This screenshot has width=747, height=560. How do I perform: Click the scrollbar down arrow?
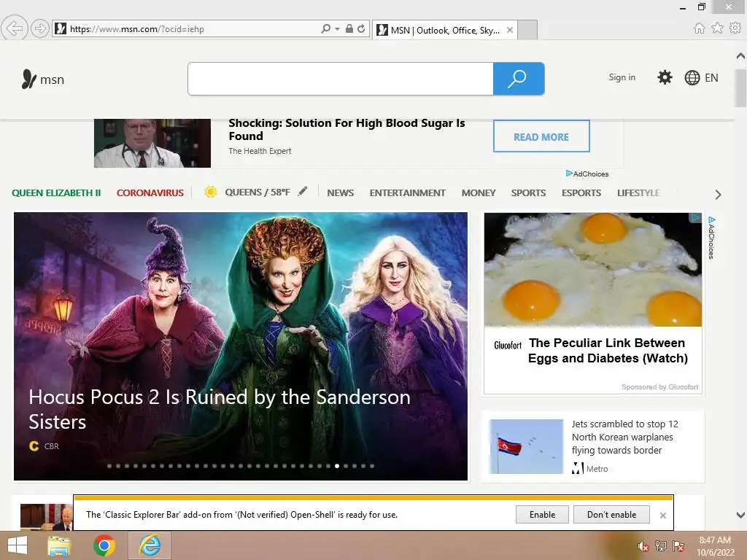pos(740,515)
